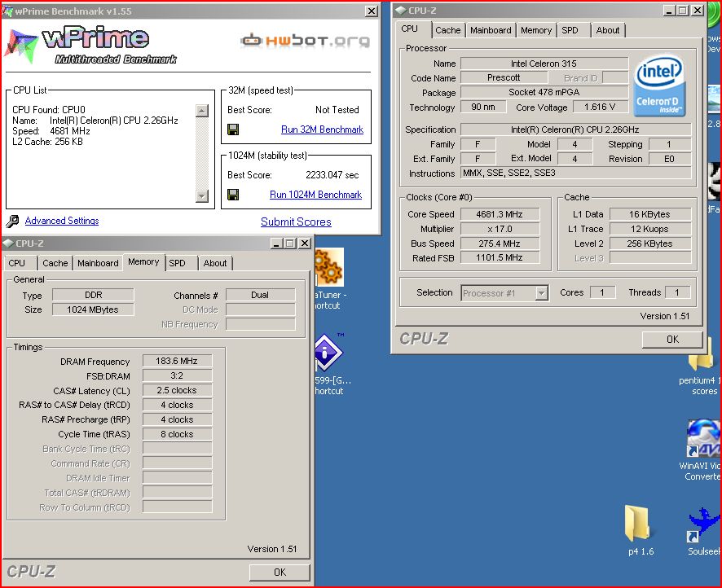722x588 pixels.
Task: Click the wPrime title bar icon
Action: coord(7,11)
